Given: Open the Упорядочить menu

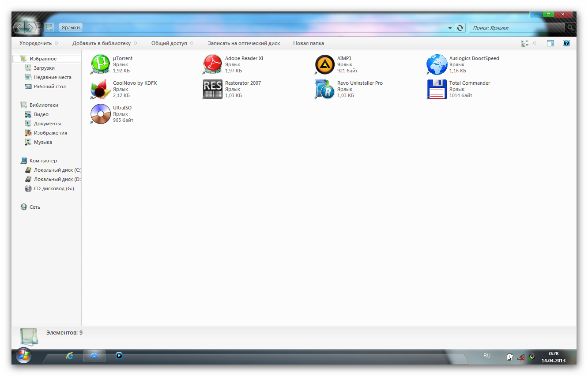Looking at the screenshot, I should pos(38,43).
